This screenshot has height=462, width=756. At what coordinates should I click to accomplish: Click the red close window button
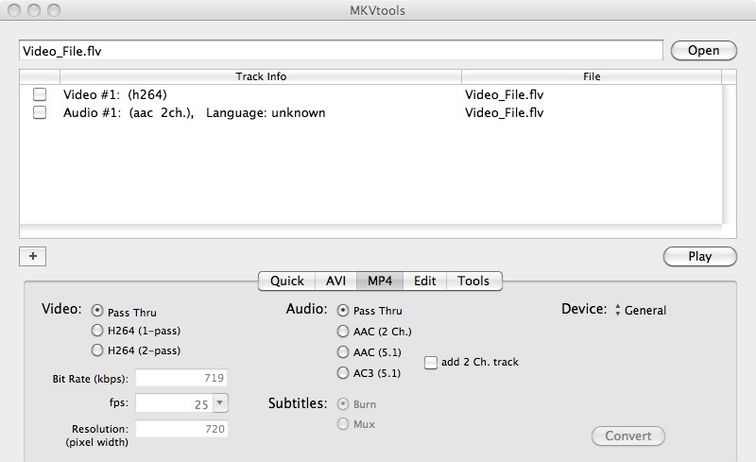coord(13,9)
